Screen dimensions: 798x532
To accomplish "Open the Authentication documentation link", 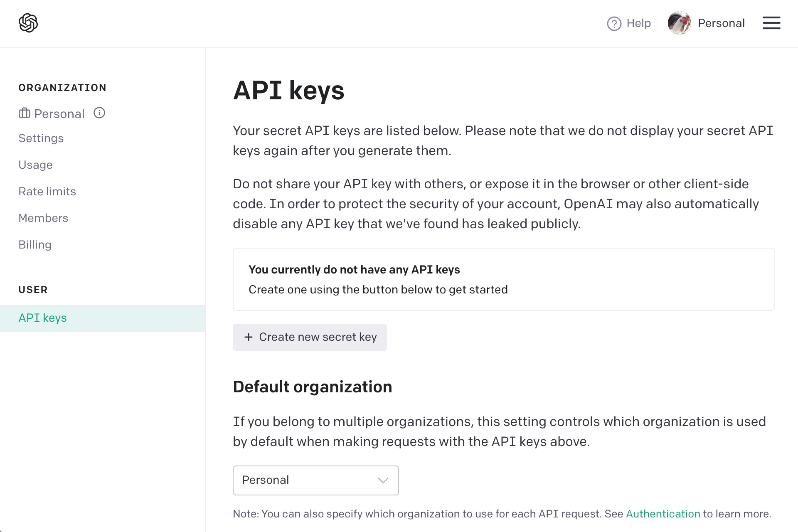I will (663, 514).
